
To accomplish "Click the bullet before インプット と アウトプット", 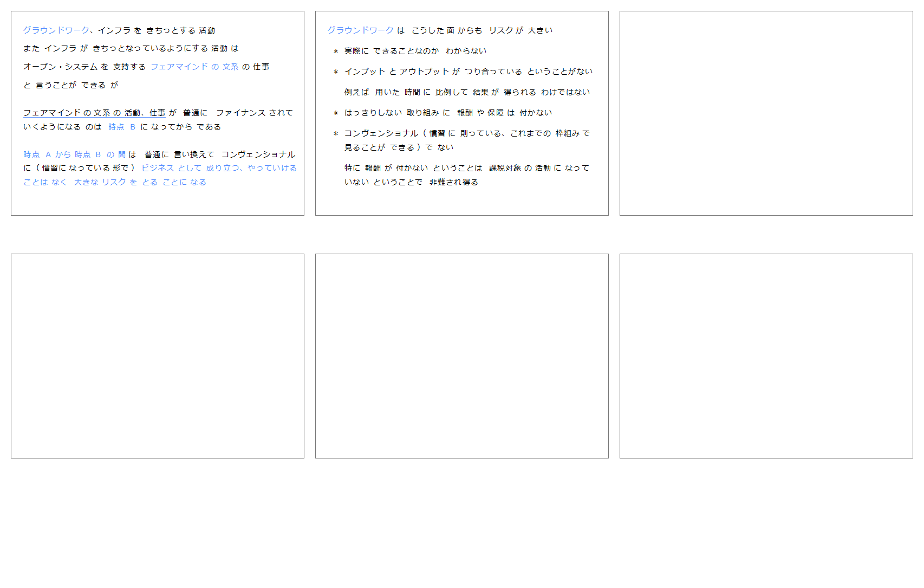I will pyautogui.click(x=336, y=72).
